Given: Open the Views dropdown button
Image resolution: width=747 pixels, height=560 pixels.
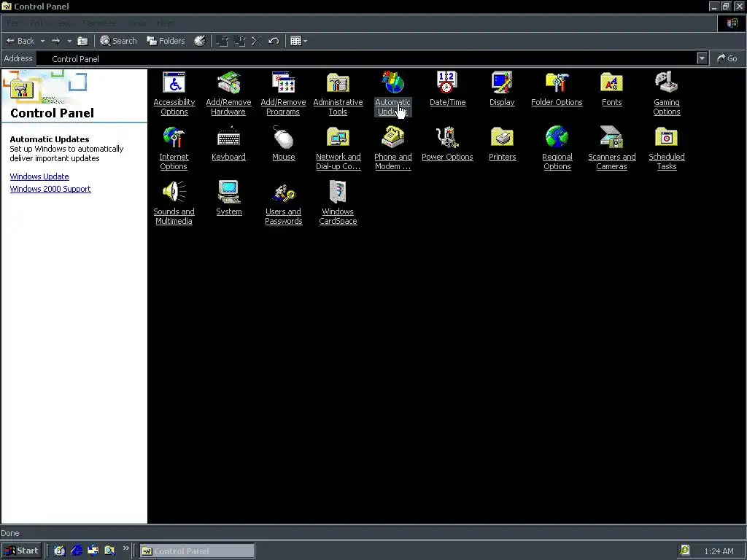Looking at the screenshot, I should point(298,41).
